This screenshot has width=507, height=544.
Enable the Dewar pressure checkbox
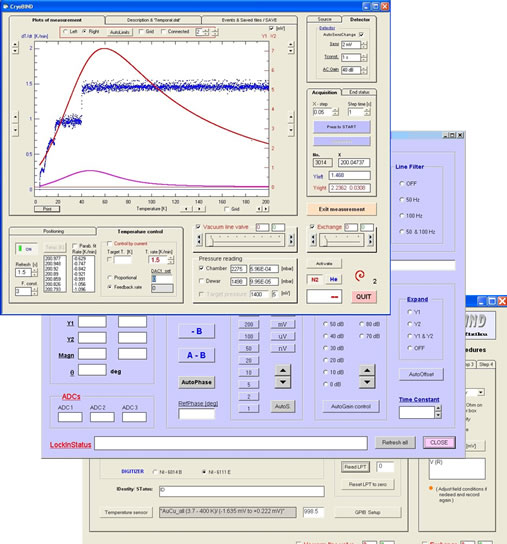(201, 281)
